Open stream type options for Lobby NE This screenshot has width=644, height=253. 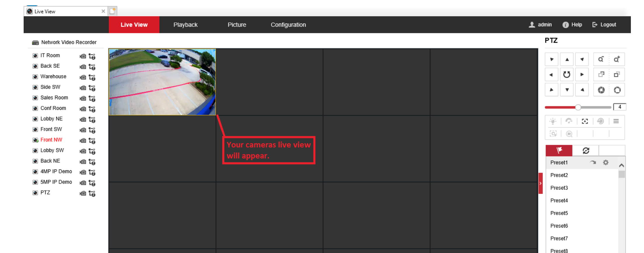[x=92, y=119]
